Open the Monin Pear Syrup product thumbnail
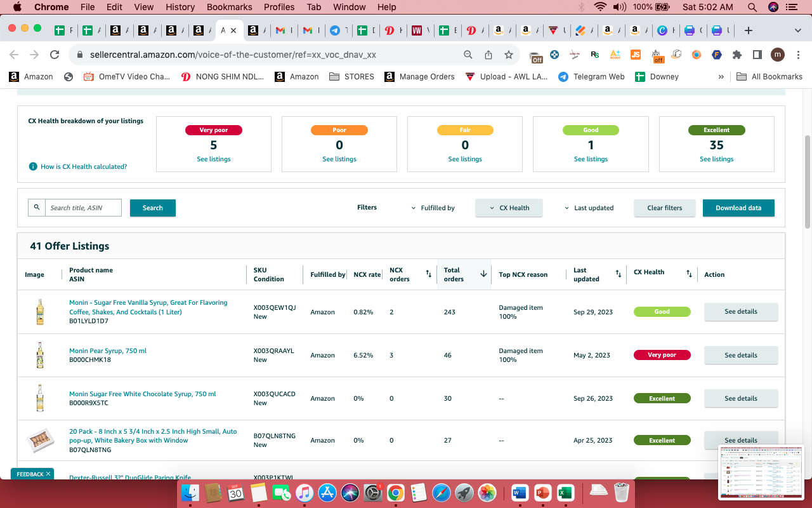The width and height of the screenshot is (812, 508). point(40,355)
